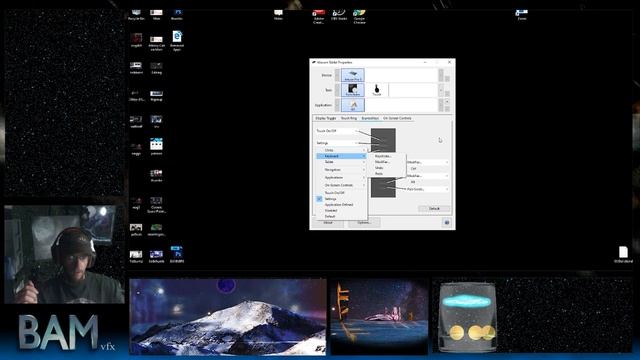
Task: Switch to the ExpressKeys tab
Action: tap(370, 118)
